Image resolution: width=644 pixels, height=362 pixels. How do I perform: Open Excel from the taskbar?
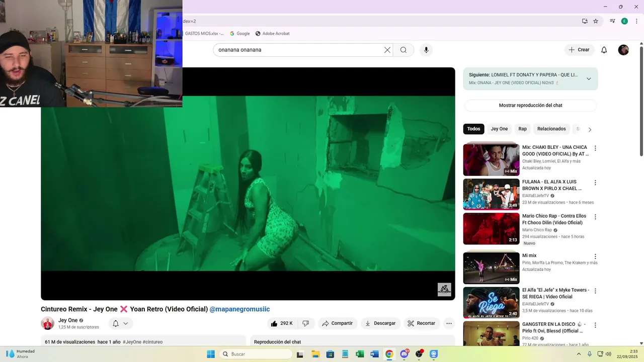pos(360,354)
